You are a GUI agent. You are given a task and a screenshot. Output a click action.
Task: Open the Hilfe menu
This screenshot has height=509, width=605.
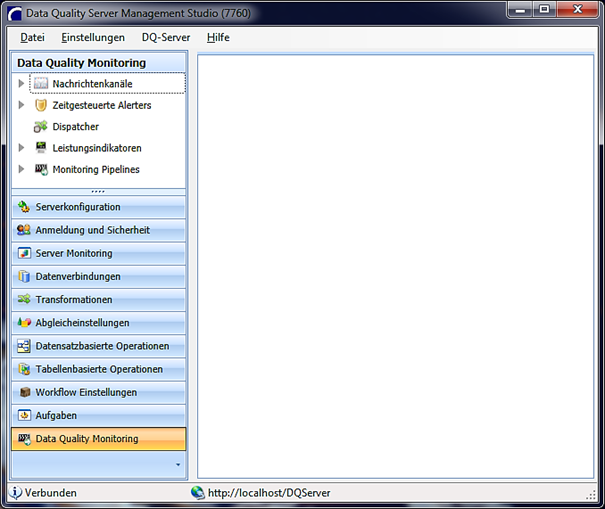218,37
